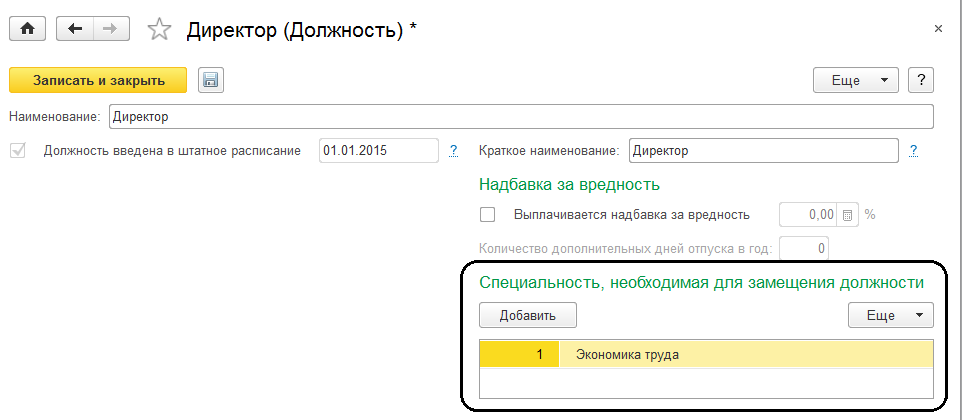Viewport: 962px width, 420px height.
Task: Open the top Еще dropdown menu
Action: pyautogui.click(x=857, y=80)
